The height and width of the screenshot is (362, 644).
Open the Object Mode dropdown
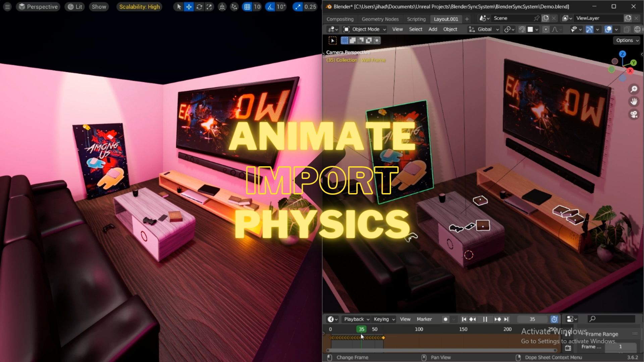tap(365, 29)
